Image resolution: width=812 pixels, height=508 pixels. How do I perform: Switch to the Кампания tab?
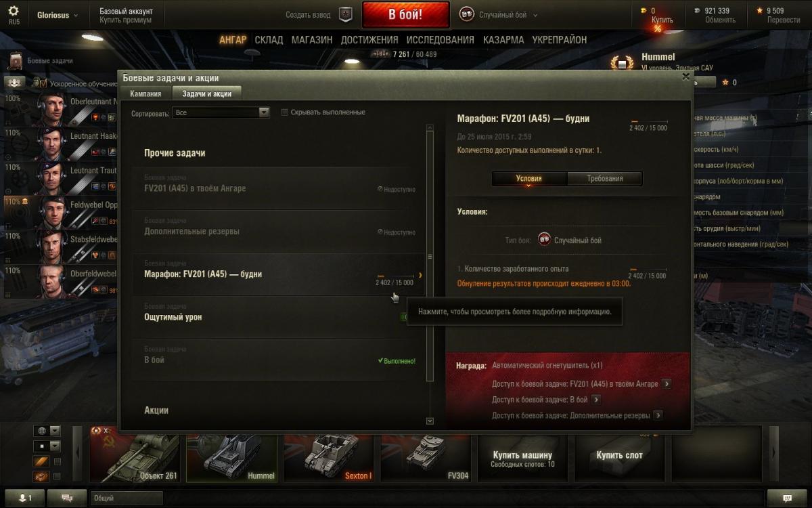click(145, 94)
